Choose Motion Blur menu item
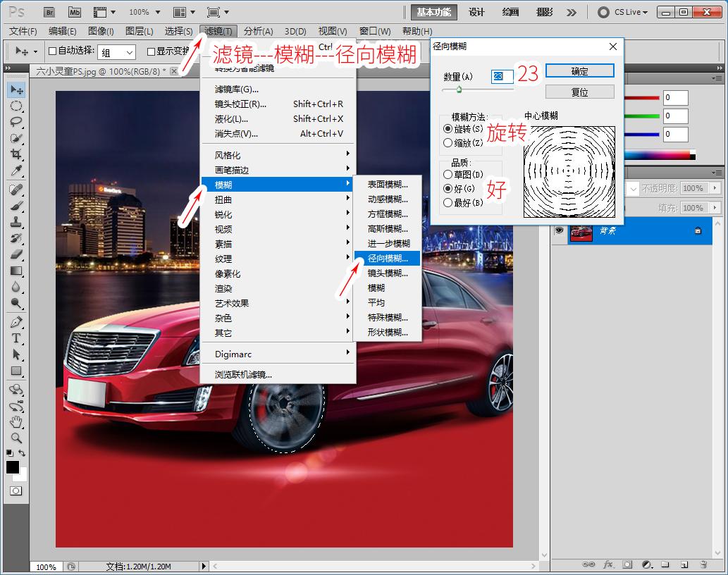Image resolution: width=728 pixels, height=575 pixels. tap(387, 199)
